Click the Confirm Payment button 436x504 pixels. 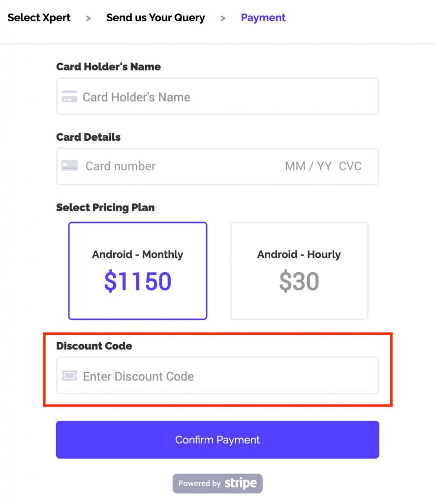pyautogui.click(x=217, y=440)
